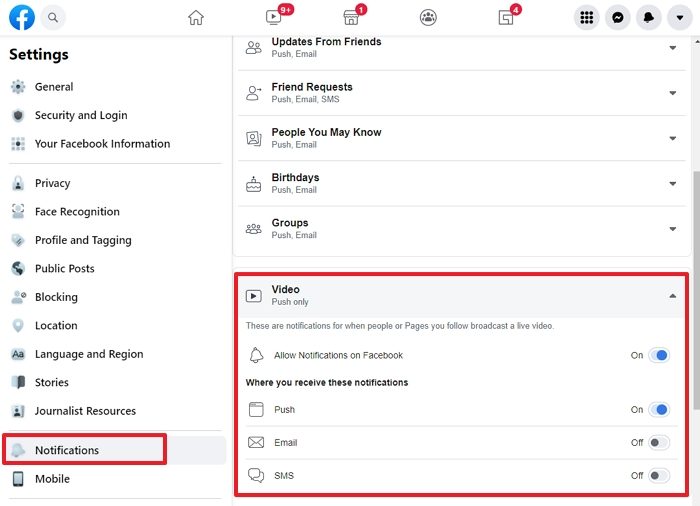This screenshot has height=506, width=700.
Task: Click the People You May Know heading
Action: point(326,132)
